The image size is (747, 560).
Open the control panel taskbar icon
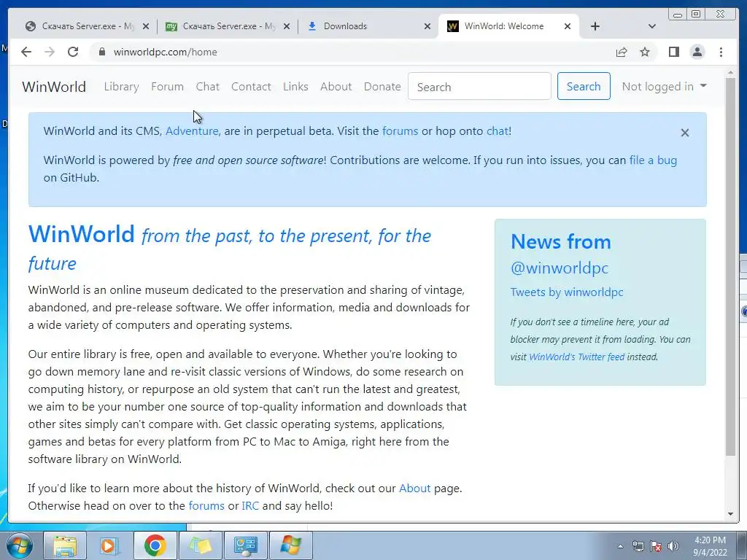tap(246, 545)
